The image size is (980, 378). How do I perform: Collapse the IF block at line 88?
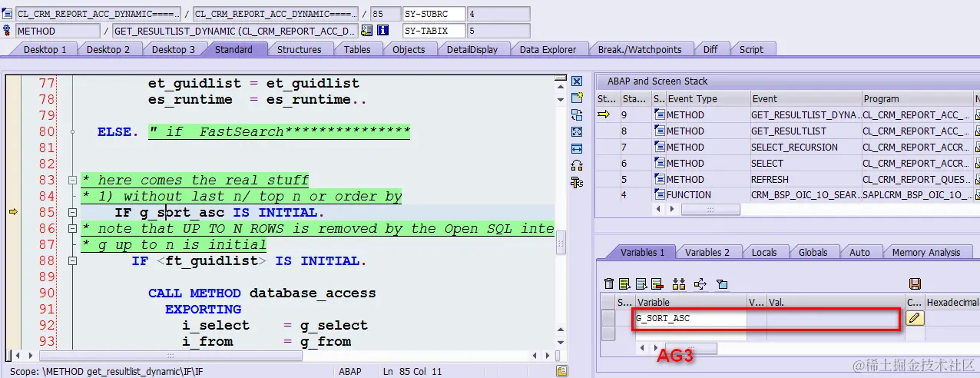pos(72,261)
